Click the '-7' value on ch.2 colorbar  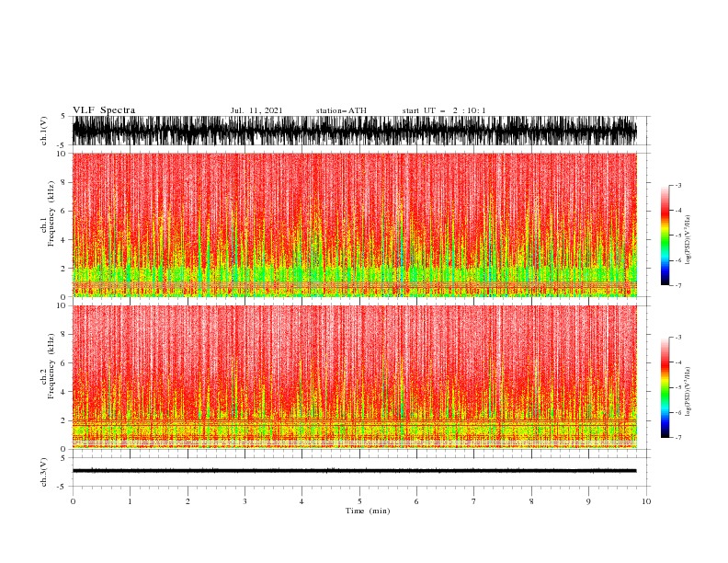pos(677,437)
